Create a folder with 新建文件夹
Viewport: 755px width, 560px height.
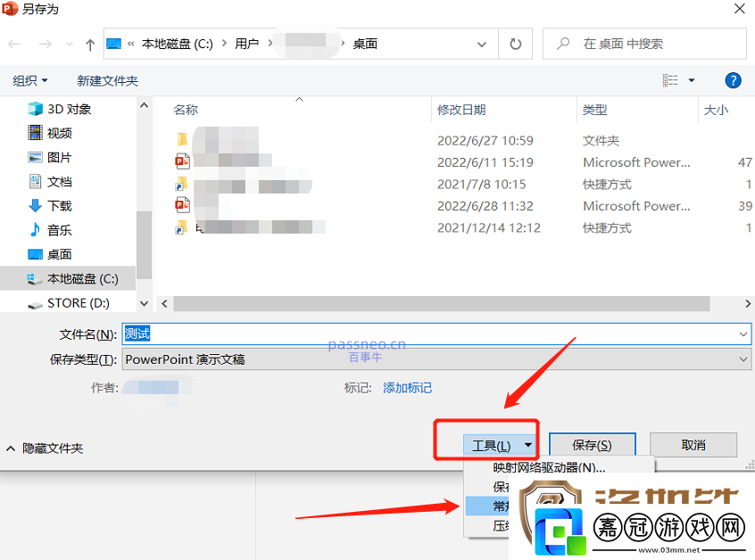coord(107,80)
